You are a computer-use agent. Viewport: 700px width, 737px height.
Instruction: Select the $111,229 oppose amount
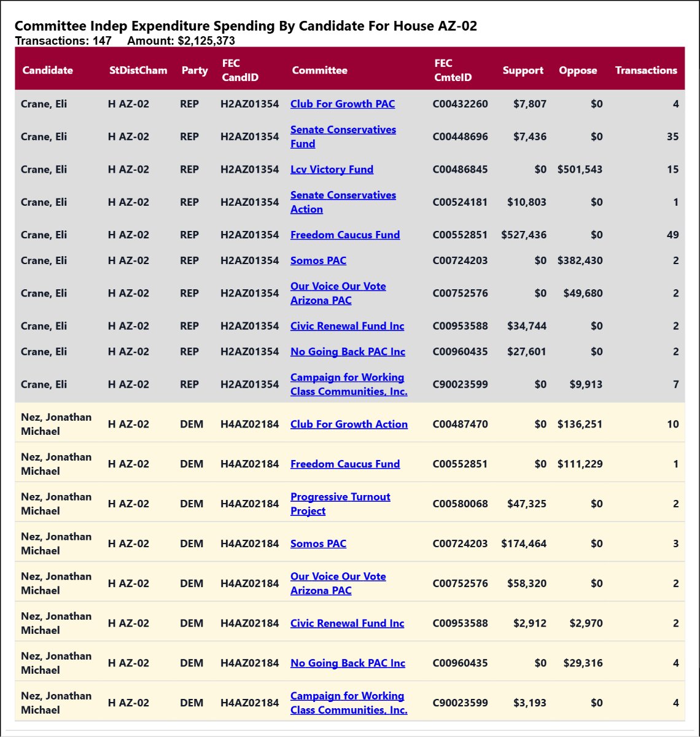[580, 464]
